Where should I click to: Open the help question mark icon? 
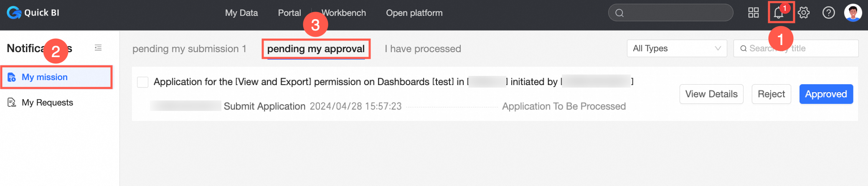828,13
